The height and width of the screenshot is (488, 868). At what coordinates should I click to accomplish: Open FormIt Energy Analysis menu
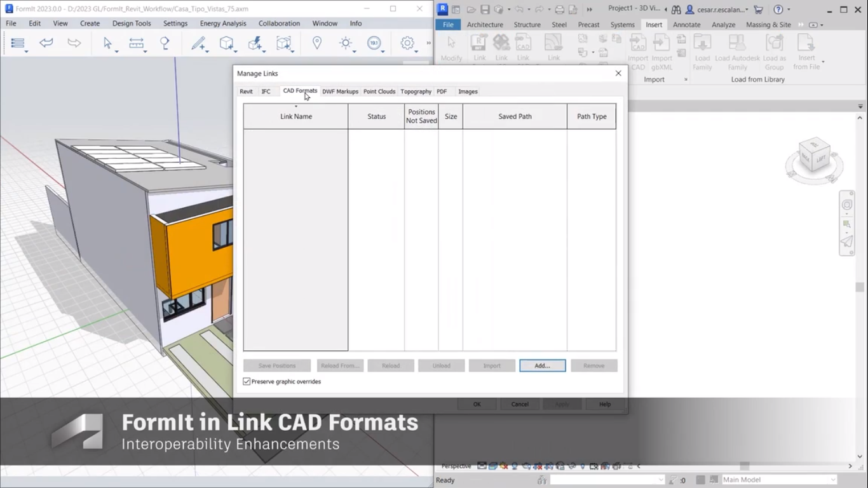[x=223, y=24]
